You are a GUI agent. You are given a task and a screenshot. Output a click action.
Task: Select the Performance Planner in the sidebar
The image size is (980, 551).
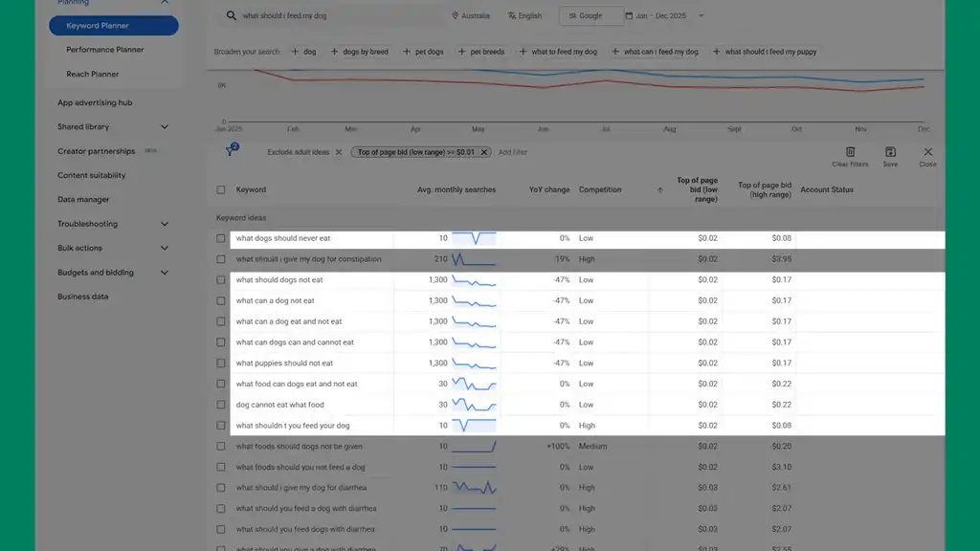(104, 49)
